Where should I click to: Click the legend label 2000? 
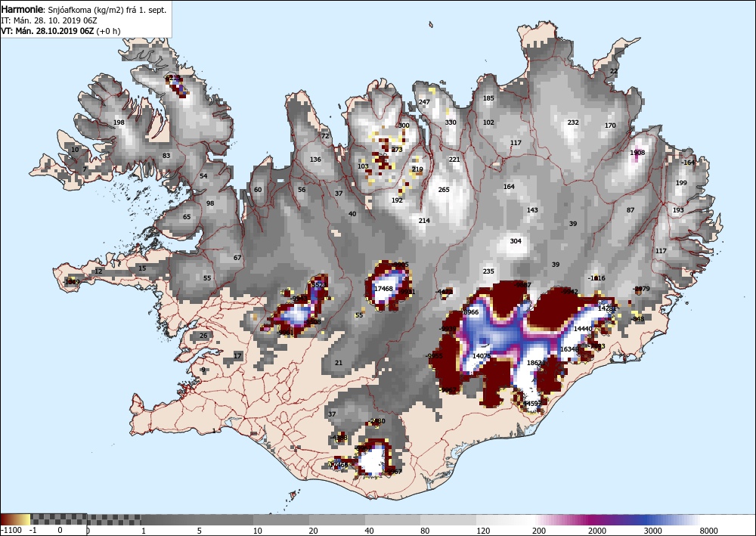click(x=596, y=531)
